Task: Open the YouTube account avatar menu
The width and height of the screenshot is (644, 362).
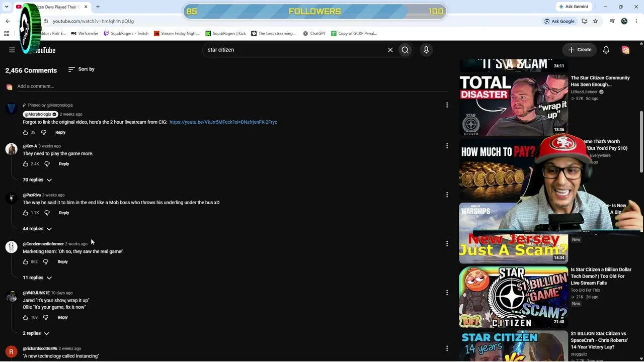Action: (x=625, y=50)
